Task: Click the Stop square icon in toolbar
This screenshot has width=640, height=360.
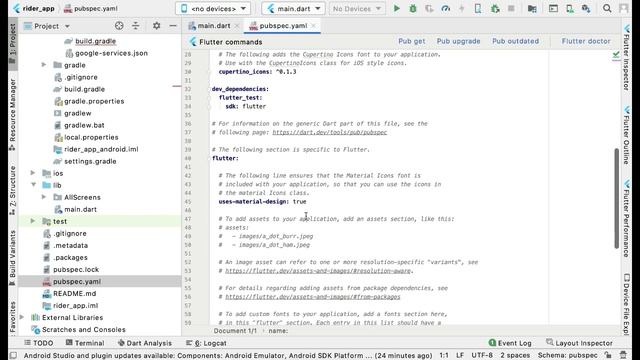Action: pyautogui.click(x=511, y=9)
